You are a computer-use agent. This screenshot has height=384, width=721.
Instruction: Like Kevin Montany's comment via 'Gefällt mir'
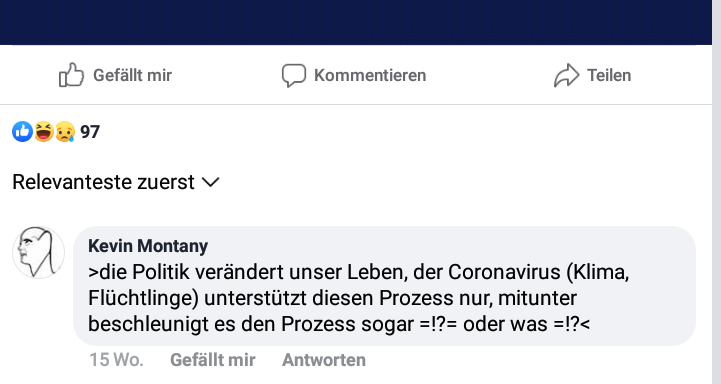pos(212,360)
